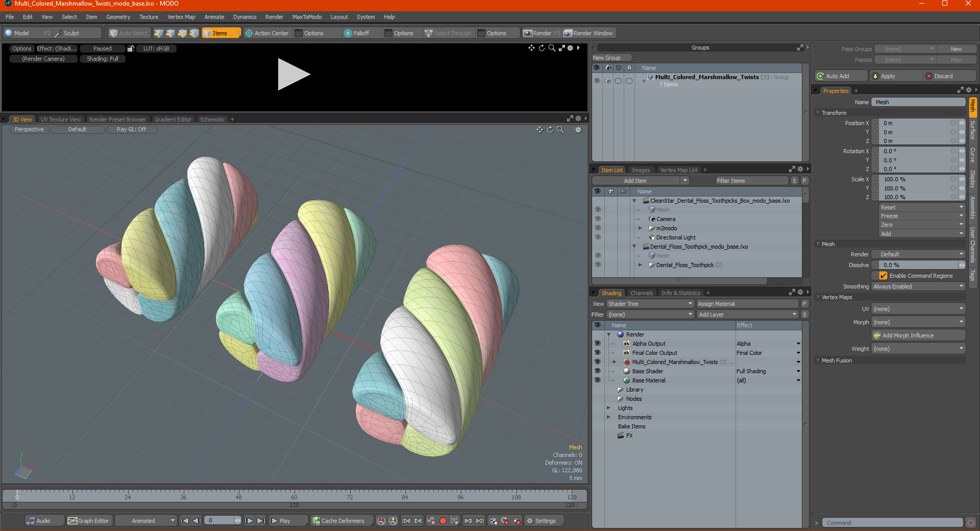Go to last frame
The image size is (980, 531).
(x=261, y=521)
